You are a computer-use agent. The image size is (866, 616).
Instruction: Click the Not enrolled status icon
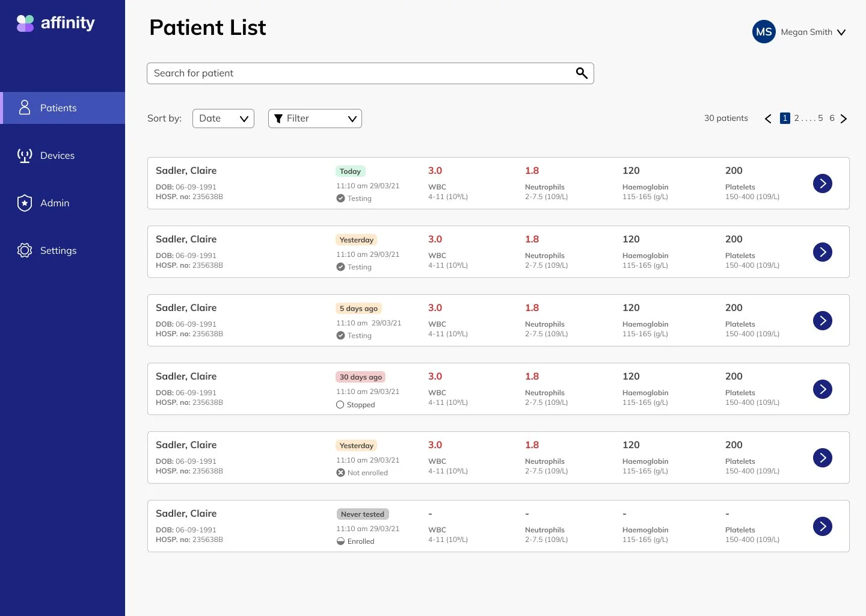(341, 473)
